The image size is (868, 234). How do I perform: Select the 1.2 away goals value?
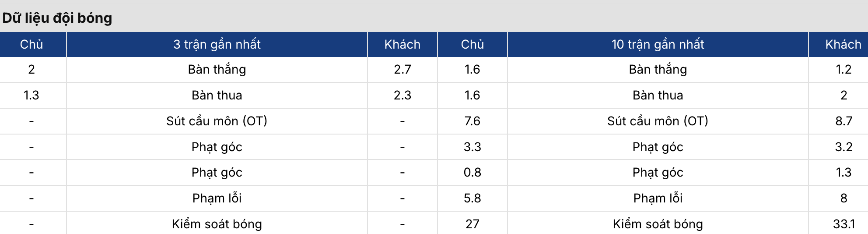(844, 69)
